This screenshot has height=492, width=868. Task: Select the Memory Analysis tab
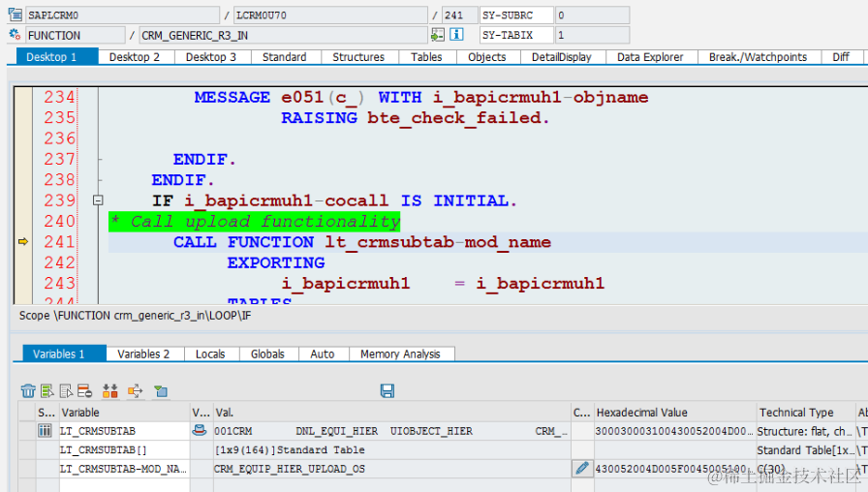tap(401, 354)
